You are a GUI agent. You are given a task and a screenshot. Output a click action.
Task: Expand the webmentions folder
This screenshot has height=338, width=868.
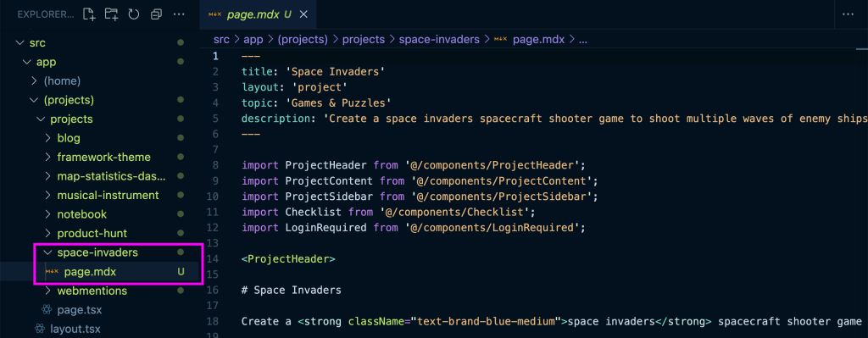tap(48, 291)
